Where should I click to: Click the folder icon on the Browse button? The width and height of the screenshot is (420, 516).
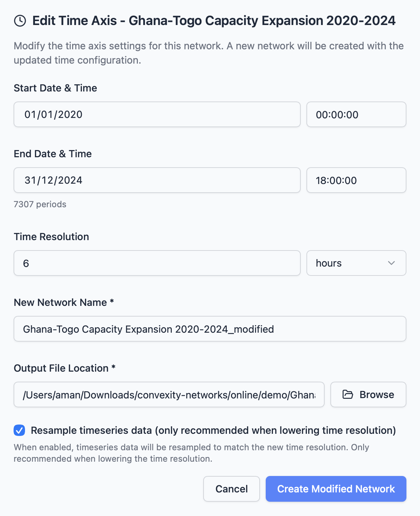pyautogui.click(x=347, y=395)
